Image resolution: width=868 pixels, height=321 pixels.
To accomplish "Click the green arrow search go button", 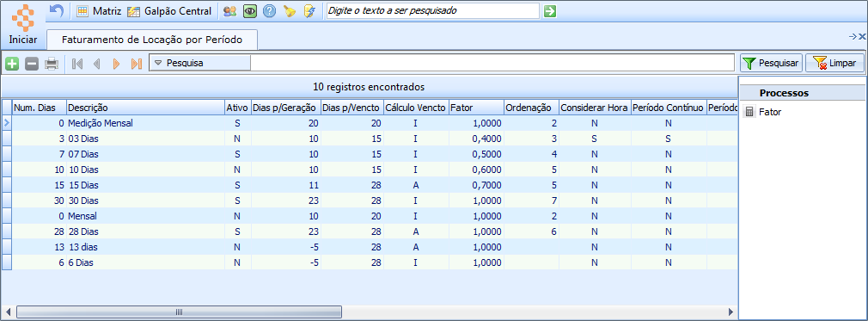I will coord(550,10).
